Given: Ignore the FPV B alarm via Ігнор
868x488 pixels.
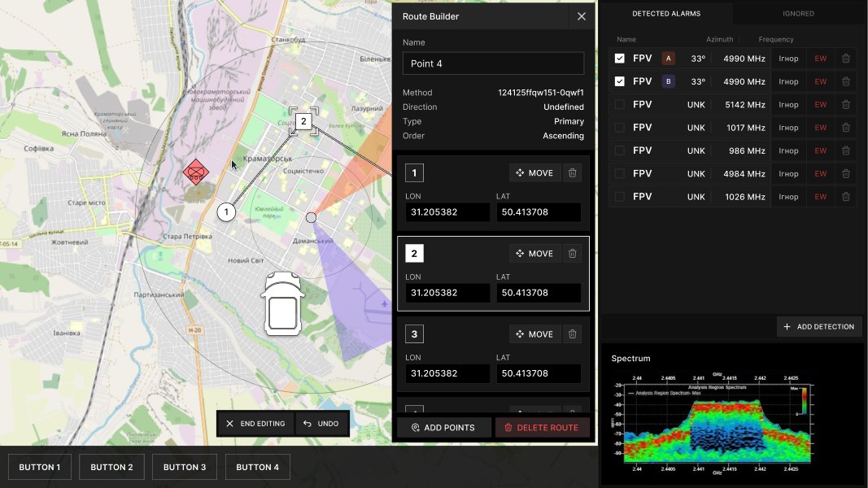Looking at the screenshot, I should (788, 81).
